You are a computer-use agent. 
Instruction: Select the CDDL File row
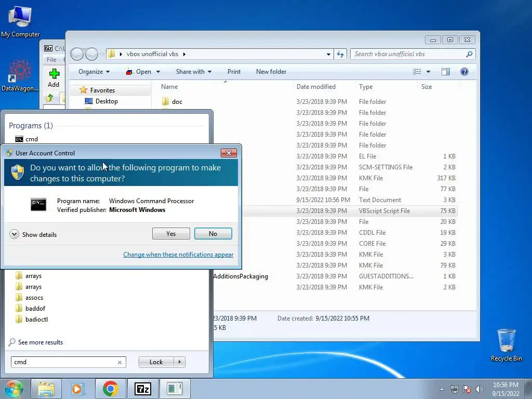click(x=350, y=233)
